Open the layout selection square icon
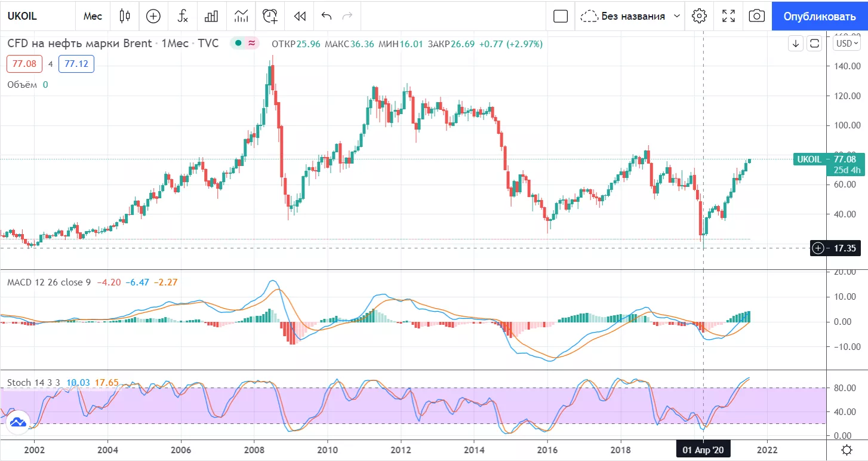 (561, 16)
